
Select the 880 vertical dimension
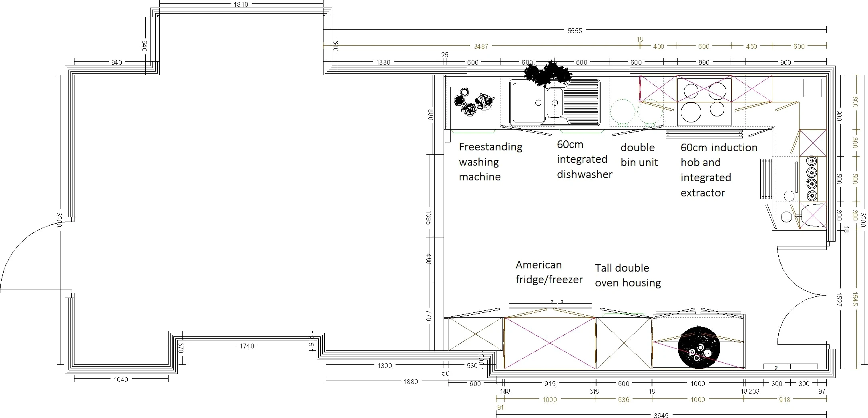430,115
